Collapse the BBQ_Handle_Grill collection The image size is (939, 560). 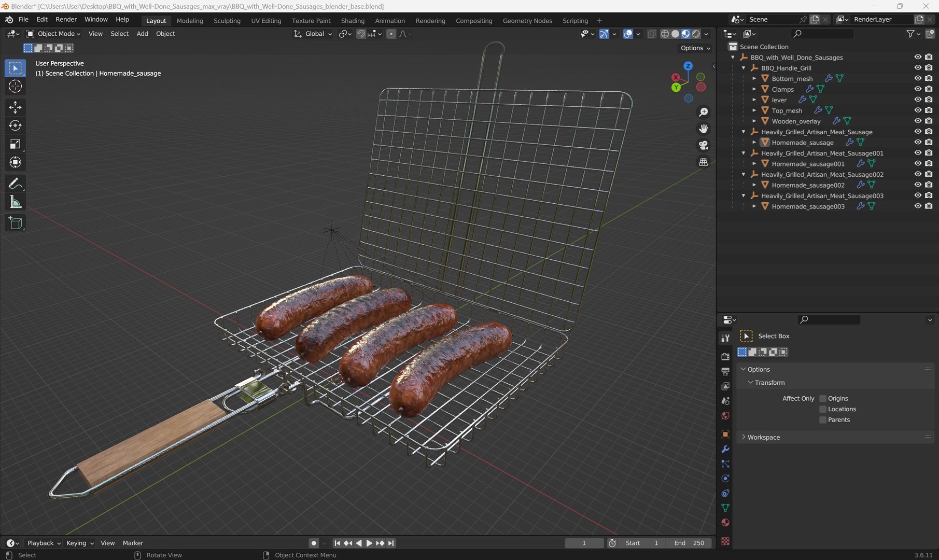click(x=743, y=68)
